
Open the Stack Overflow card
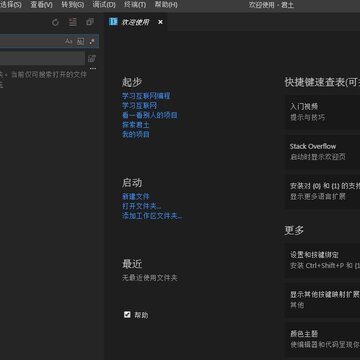pos(322,152)
